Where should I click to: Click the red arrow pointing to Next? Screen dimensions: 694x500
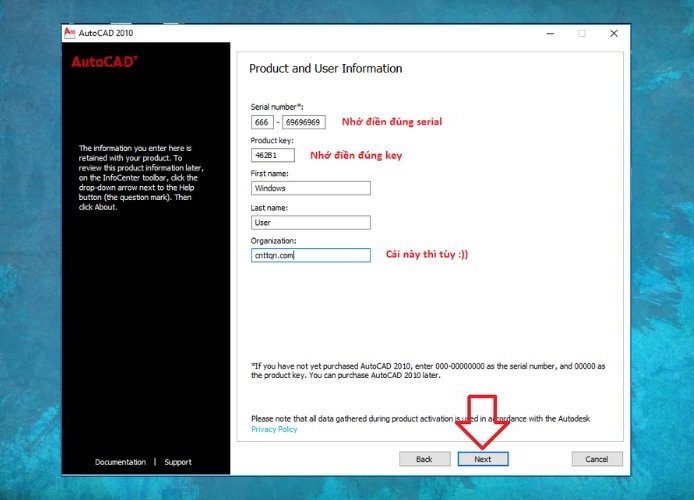483,422
